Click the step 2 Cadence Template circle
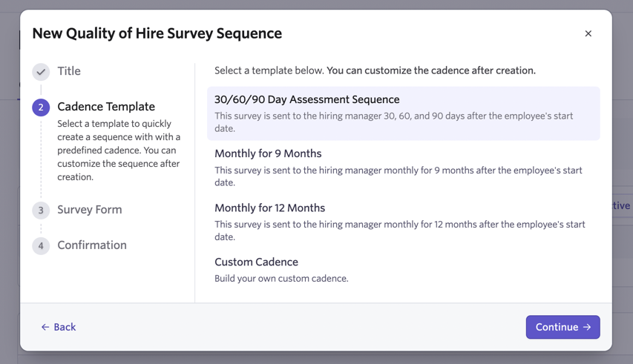This screenshot has width=633, height=364. (41, 107)
